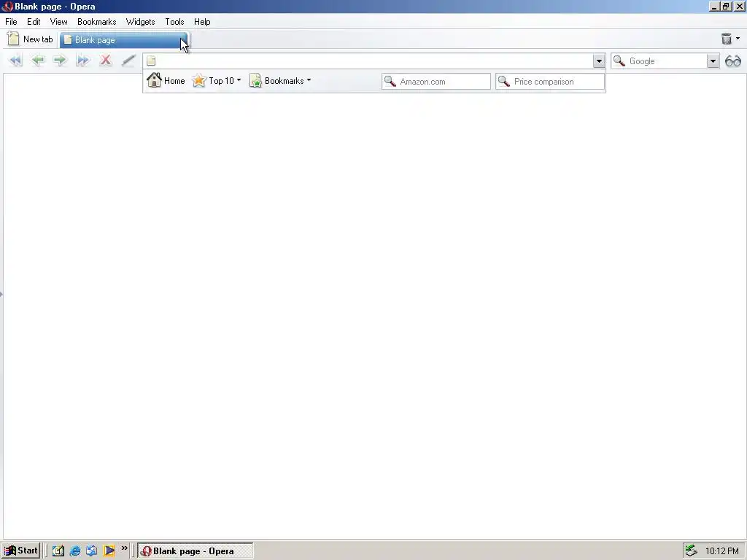Viewport: 747px width, 560px height.
Task: Click the 10:12 PM system clock
Action: [721, 551]
